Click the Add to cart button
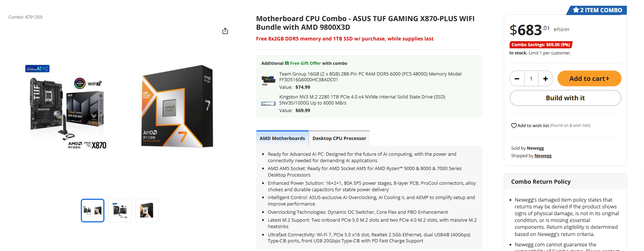 [x=589, y=78]
